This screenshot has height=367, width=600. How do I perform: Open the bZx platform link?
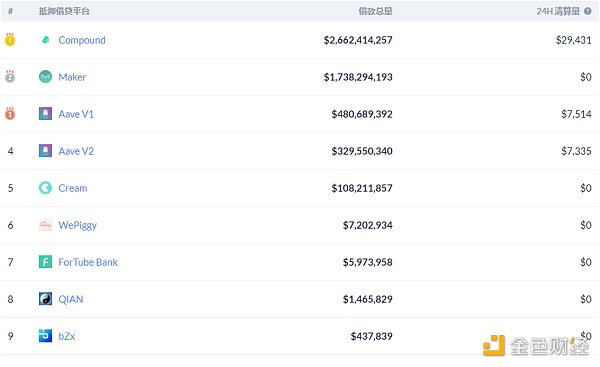coord(67,336)
